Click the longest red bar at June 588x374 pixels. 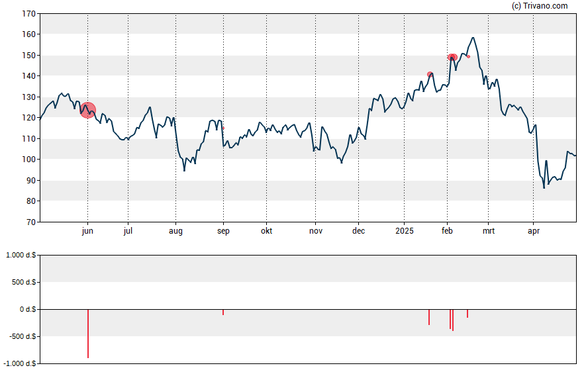[88, 334]
